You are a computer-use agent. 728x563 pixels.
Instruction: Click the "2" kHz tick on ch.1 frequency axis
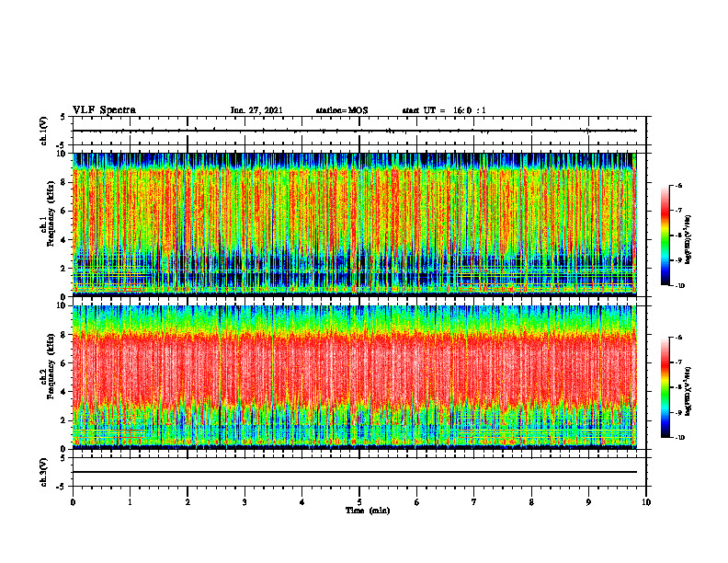pyautogui.click(x=63, y=268)
